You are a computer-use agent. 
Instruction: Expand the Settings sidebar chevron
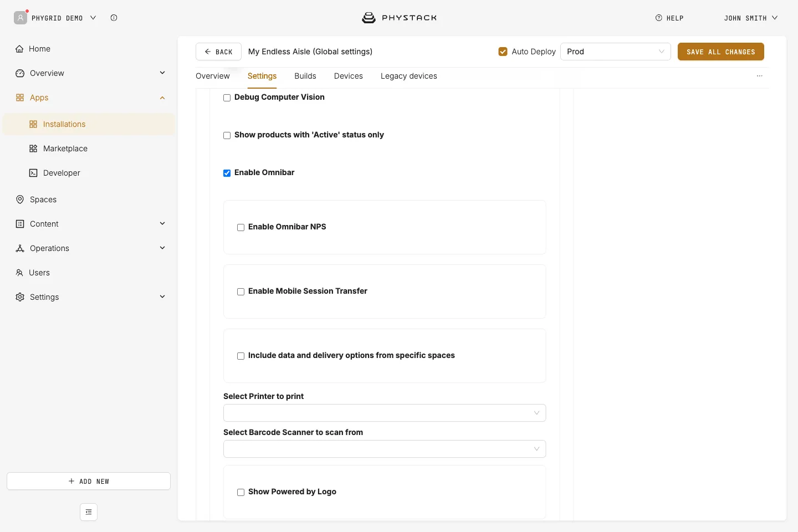click(x=162, y=296)
